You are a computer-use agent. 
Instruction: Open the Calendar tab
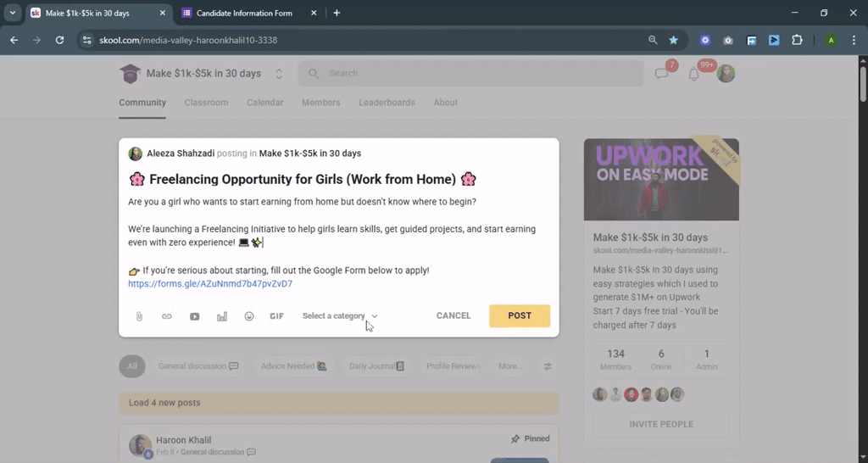(264, 103)
